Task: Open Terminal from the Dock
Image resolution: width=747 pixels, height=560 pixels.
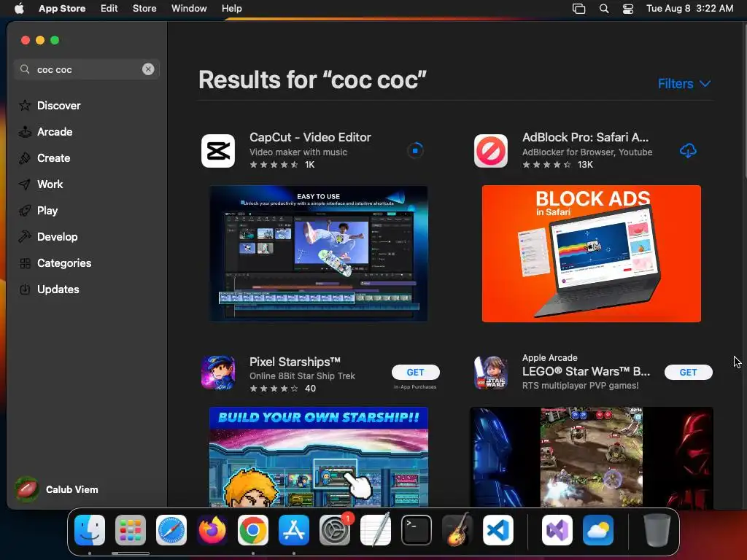Action: [417, 530]
